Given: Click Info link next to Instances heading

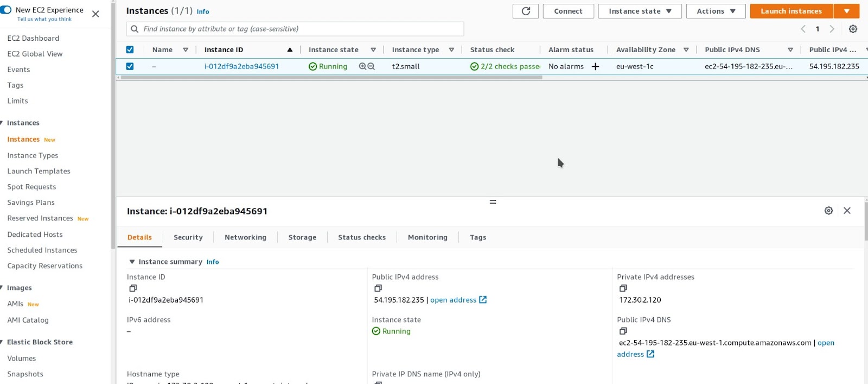Looking at the screenshot, I should 203,11.
